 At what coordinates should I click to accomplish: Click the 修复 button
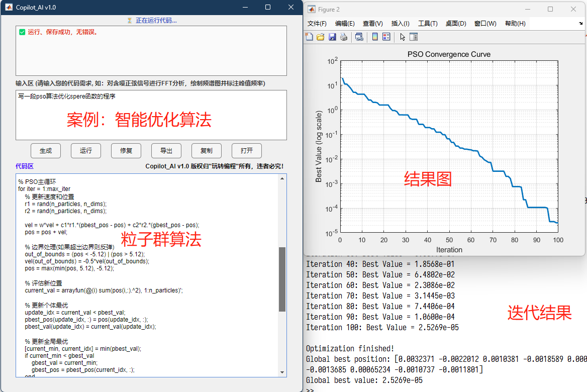click(126, 151)
